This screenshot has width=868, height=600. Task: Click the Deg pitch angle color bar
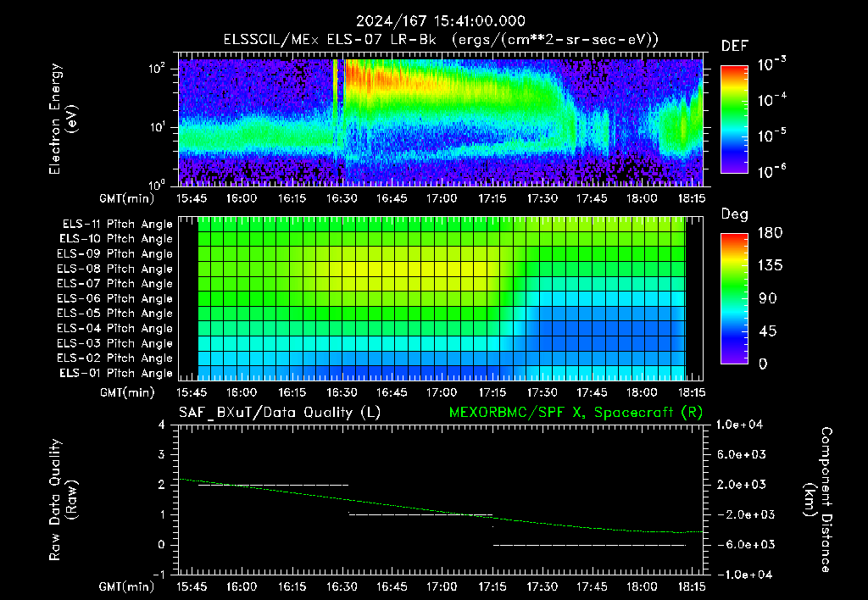pos(734,298)
